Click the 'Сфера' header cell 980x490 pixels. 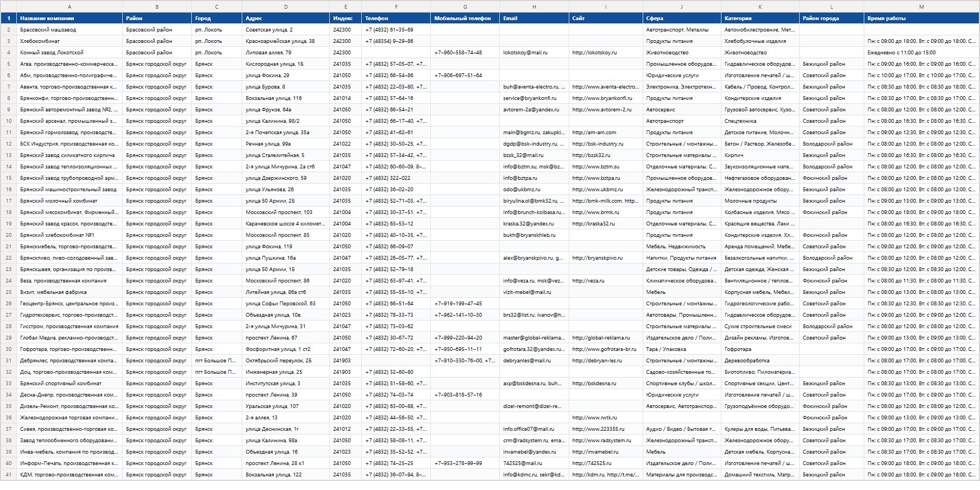(x=682, y=18)
